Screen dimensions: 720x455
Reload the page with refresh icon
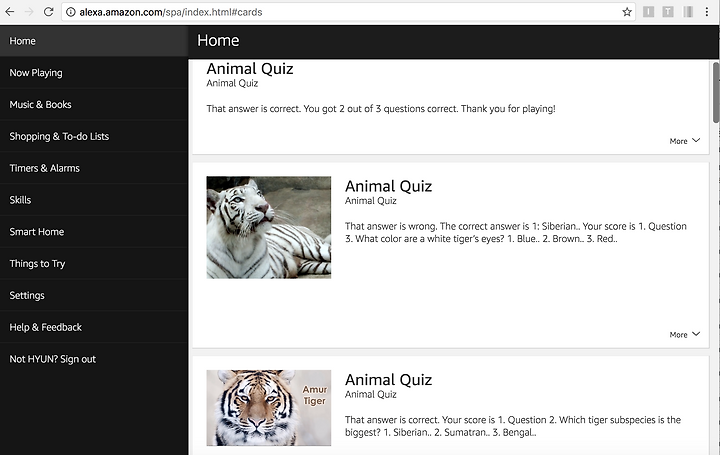pos(48,12)
